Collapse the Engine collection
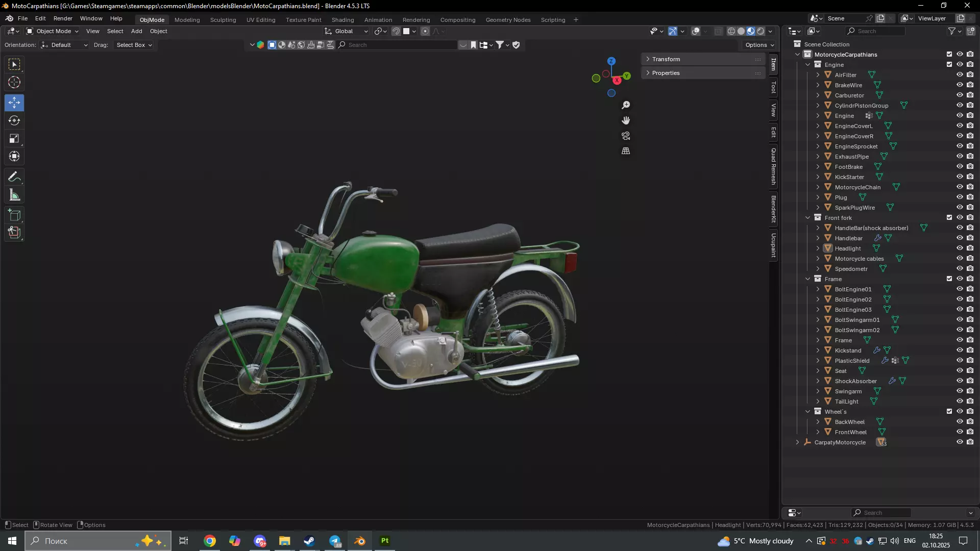The width and height of the screenshot is (980, 551). (x=808, y=65)
